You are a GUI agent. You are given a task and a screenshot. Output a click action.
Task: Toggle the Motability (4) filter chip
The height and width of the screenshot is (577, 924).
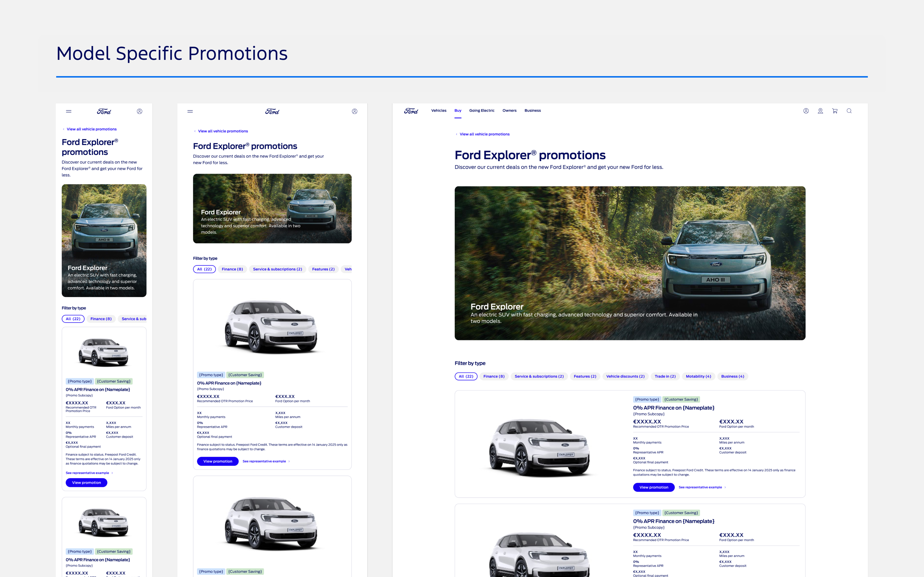point(698,376)
